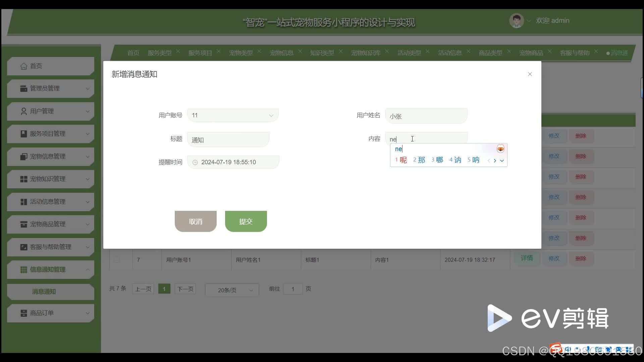Select the 首页 home icon in sidebar
Image resolution: width=644 pixels, height=362 pixels.
23,66
